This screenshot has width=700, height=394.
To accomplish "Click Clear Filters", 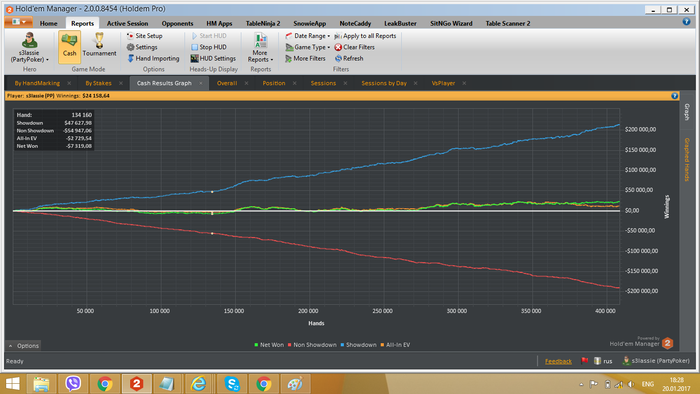I will click(354, 47).
